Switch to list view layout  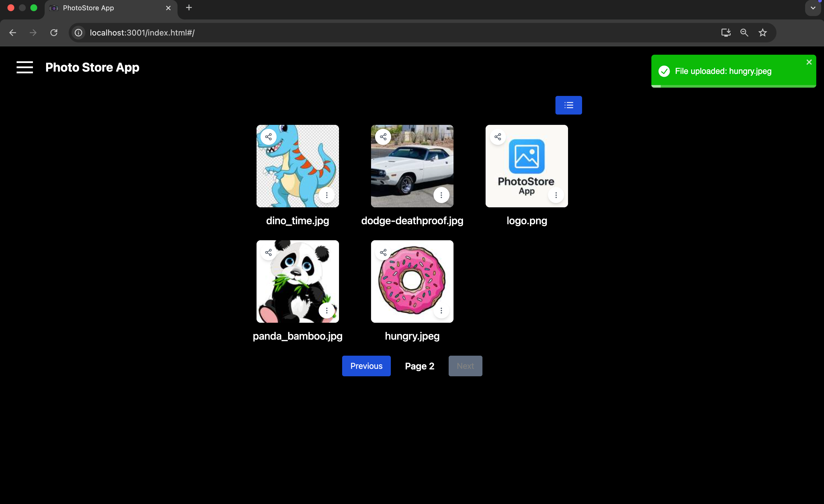[x=568, y=105]
